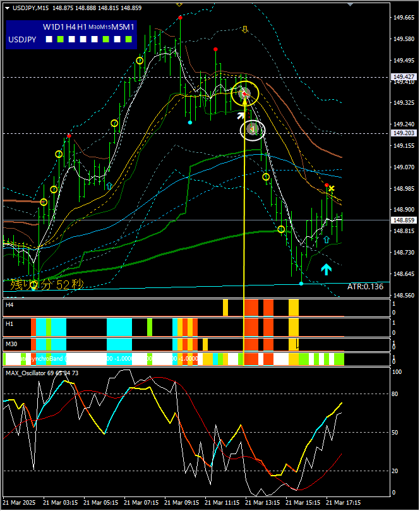This screenshot has width=420, height=511.
Task: Click the H1 timeframe signal square
Action: (83, 39)
